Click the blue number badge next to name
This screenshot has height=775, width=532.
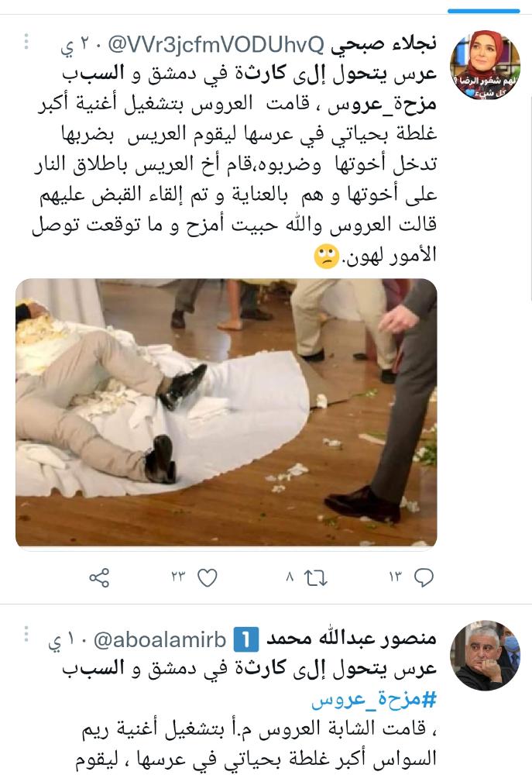(246, 639)
